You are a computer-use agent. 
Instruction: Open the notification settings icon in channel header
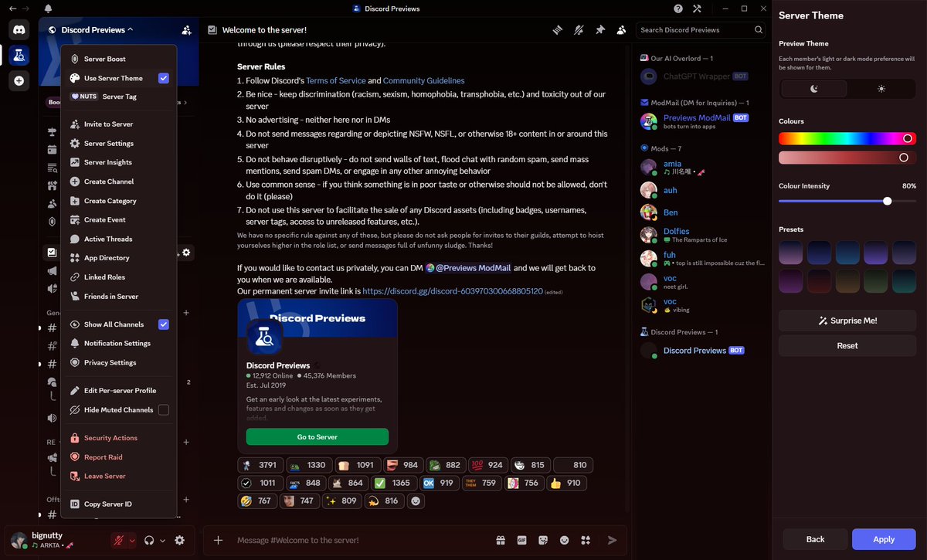[579, 30]
